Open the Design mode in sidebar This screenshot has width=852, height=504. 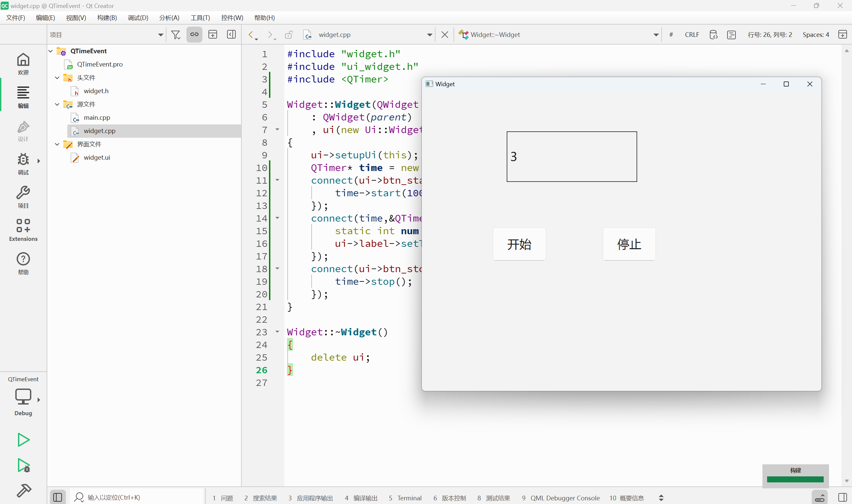coord(23,131)
